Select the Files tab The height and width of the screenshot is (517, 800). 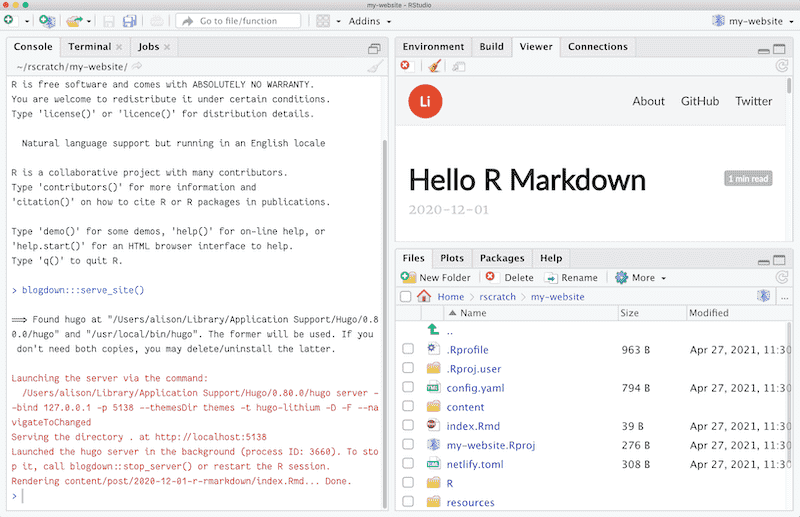pos(413,258)
